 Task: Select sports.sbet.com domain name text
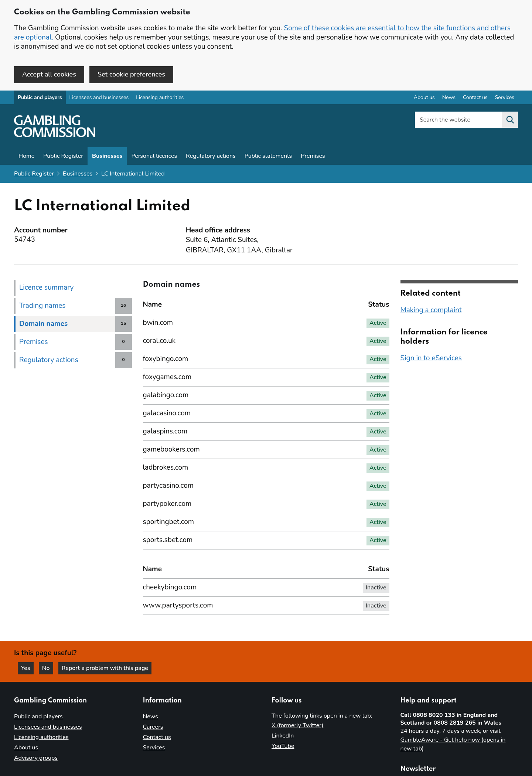[x=168, y=540]
